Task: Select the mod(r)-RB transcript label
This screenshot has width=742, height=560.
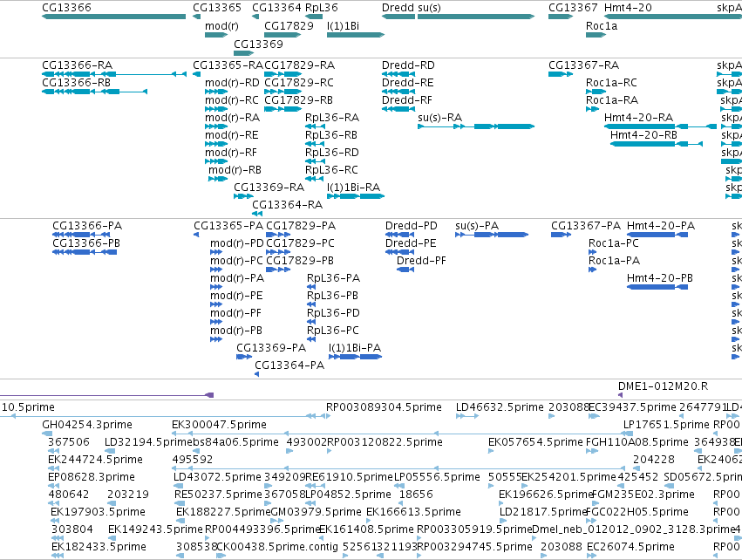Action: pyautogui.click(x=235, y=169)
